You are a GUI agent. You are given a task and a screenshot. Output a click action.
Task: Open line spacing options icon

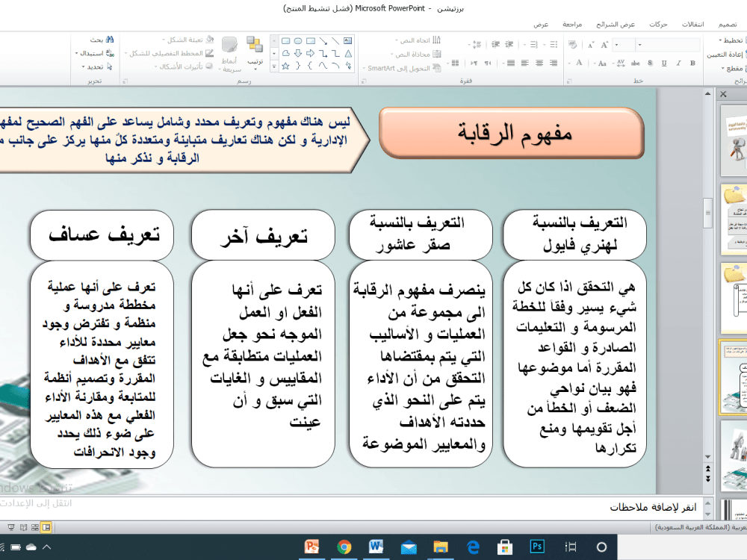(476, 45)
